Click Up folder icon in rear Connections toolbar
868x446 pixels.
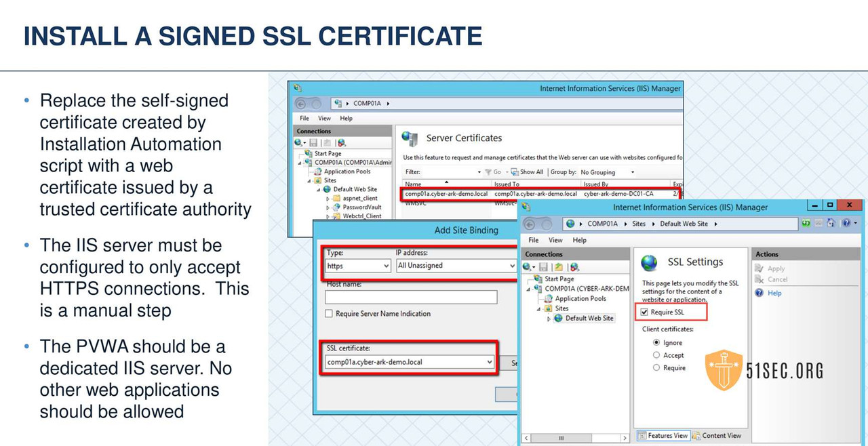point(327,143)
